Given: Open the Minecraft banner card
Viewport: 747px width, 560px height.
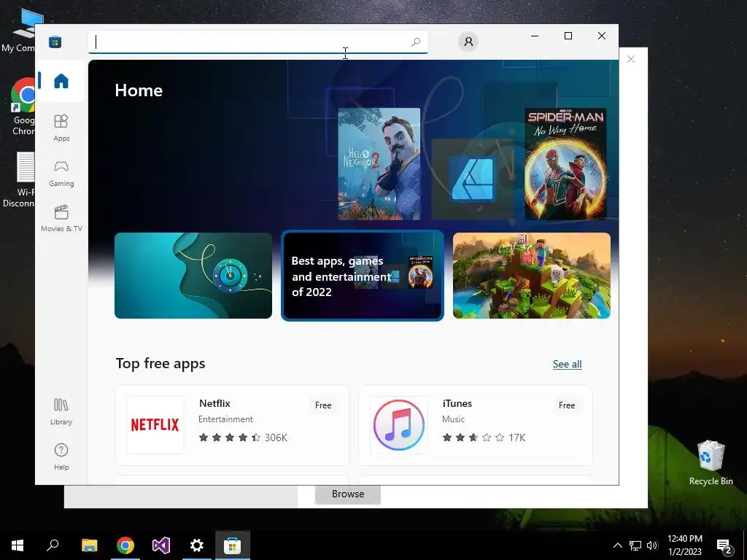Looking at the screenshot, I should point(531,275).
